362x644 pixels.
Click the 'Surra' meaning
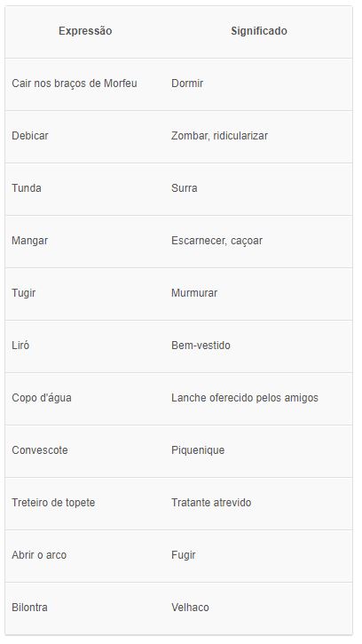[185, 188]
